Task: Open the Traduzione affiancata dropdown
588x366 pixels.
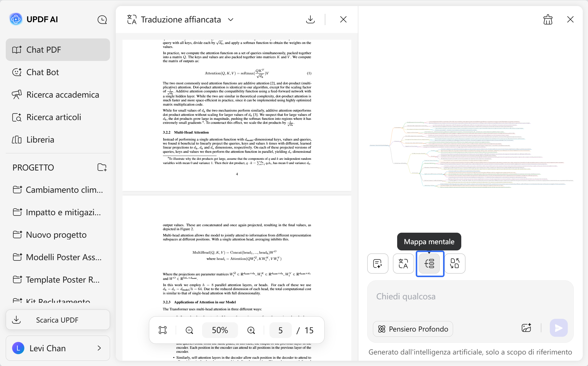Action: tap(230, 19)
